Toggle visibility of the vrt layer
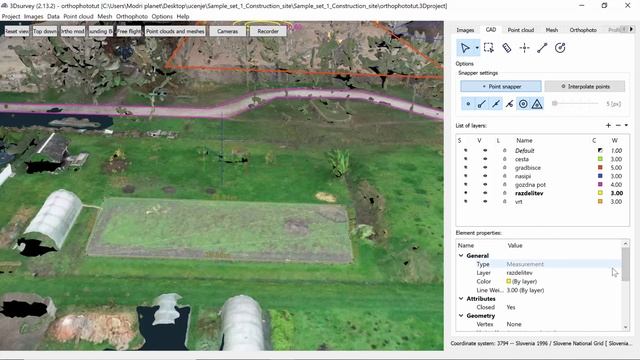This screenshot has height=360, width=640. (x=485, y=202)
